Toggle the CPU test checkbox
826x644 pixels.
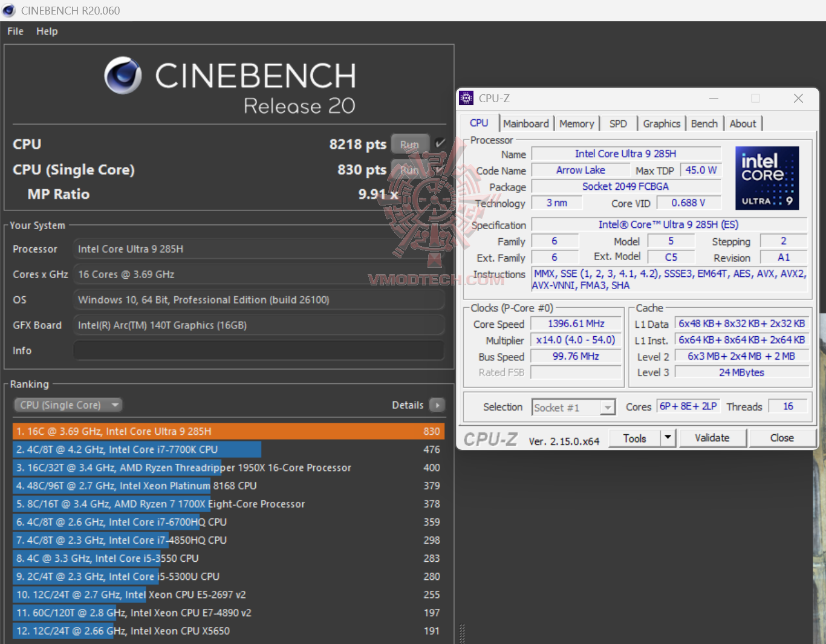click(440, 143)
